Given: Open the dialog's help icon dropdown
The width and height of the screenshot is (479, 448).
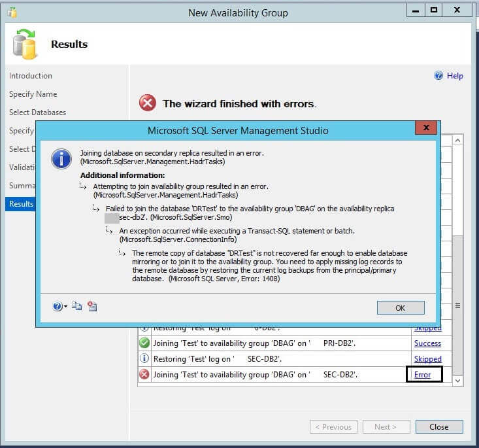Looking at the screenshot, I should (x=59, y=306).
